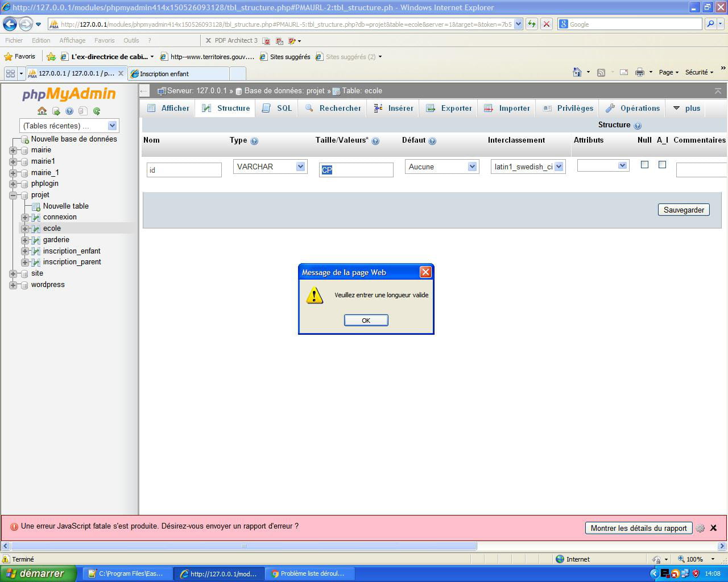Click the Défaut column help icon
728x582 pixels.
[x=432, y=141]
